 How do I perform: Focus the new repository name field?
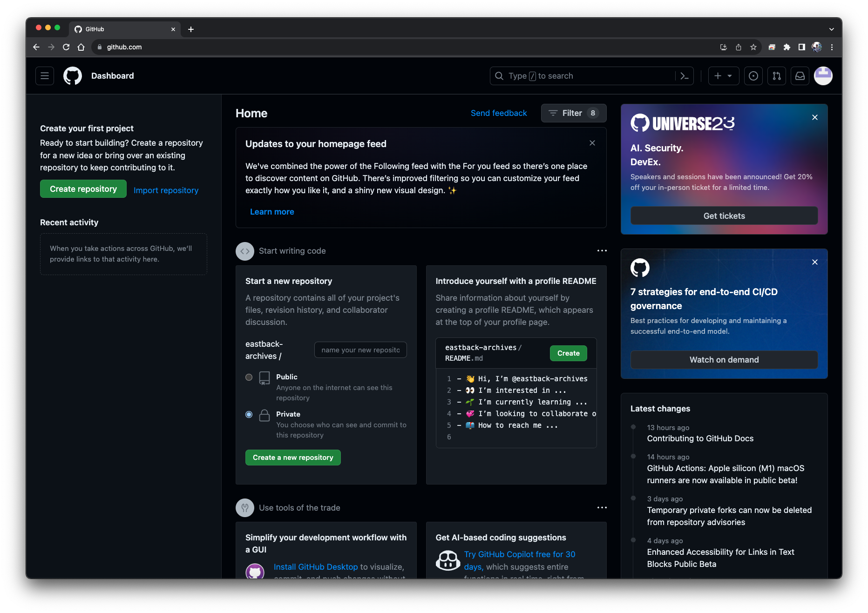click(360, 350)
